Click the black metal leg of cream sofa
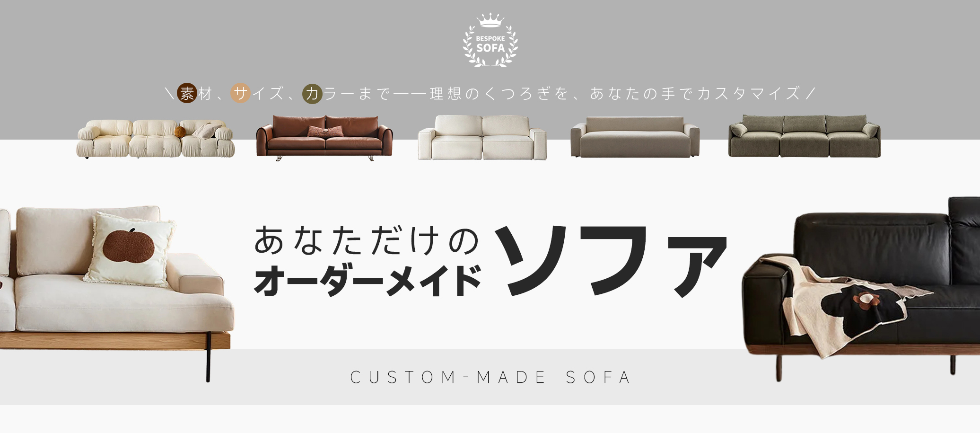980x433 pixels. 208,357
